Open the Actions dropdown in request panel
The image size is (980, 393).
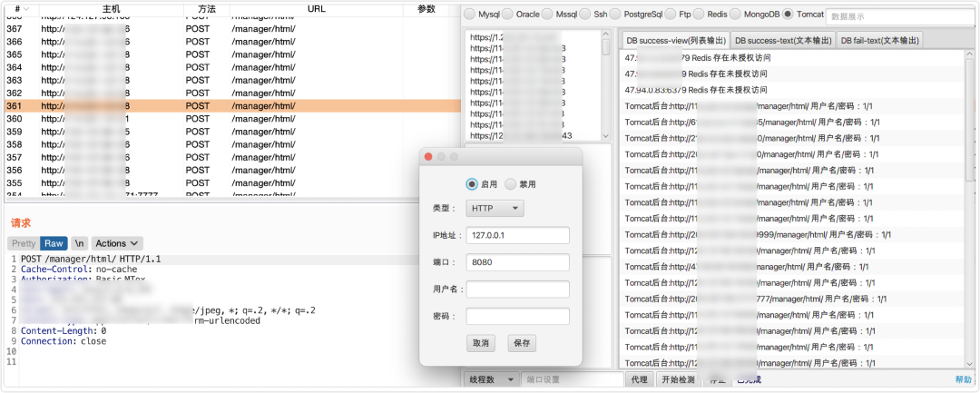(x=117, y=243)
